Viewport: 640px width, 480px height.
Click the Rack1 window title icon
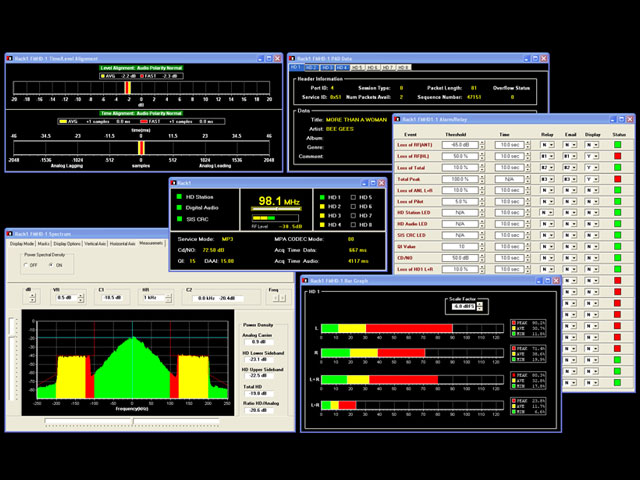[x=174, y=183]
